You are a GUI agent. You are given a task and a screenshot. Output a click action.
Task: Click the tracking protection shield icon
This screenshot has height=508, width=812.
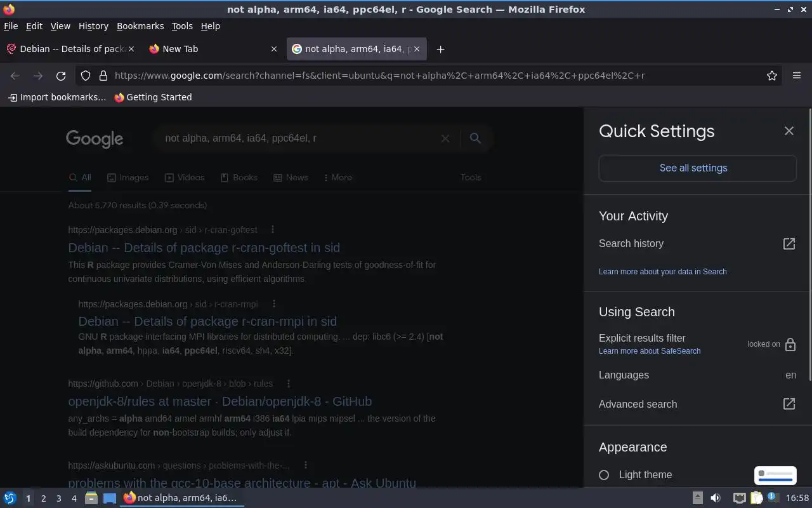pos(86,76)
